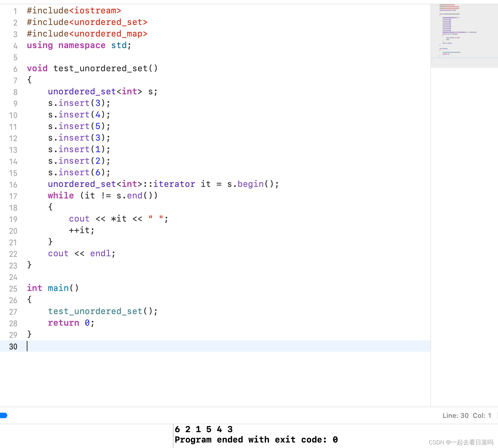Click the '#include<unordered_map>' line

(87, 34)
